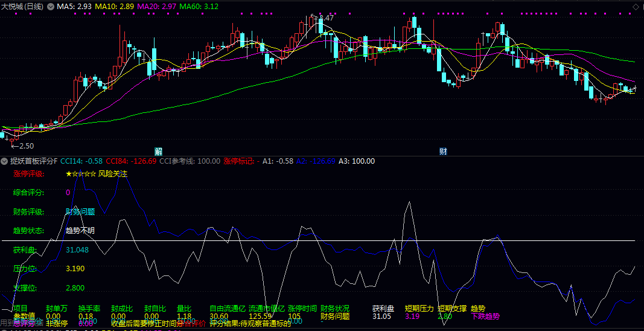The height and width of the screenshot is (331, 644).
Task: Click the 财 event marker icon
Action: pos(443,150)
